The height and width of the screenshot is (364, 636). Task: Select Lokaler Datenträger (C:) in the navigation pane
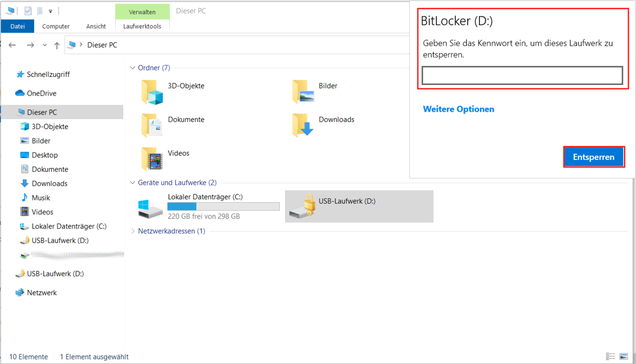(x=69, y=226)
